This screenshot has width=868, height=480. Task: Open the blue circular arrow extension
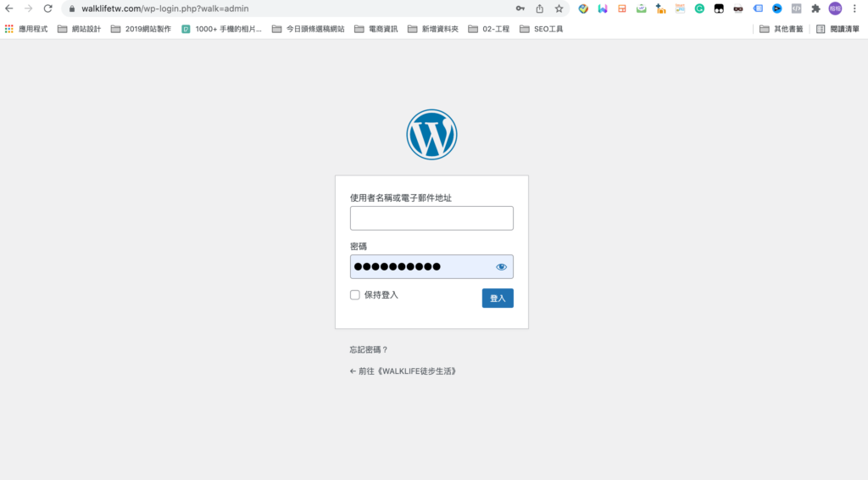click(x=777, y=8)
